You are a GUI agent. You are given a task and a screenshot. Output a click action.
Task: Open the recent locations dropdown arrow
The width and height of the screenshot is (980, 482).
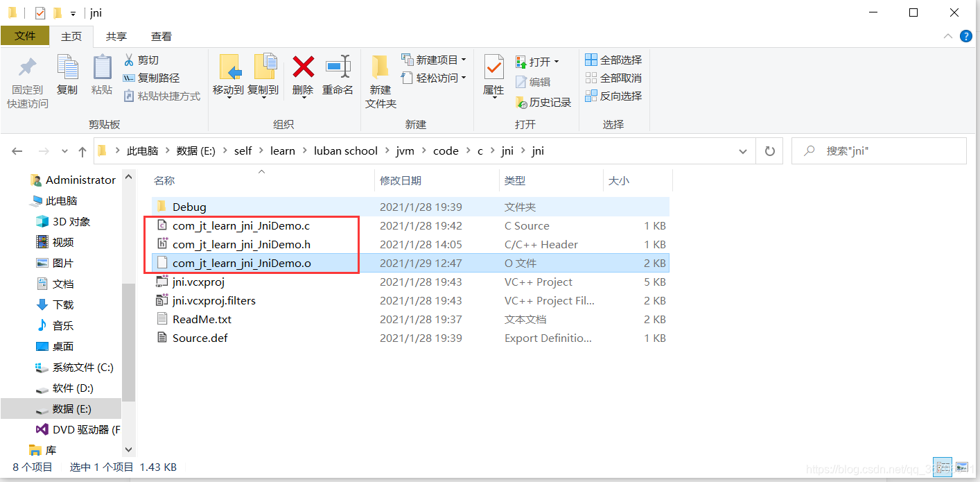click(65, 151)
